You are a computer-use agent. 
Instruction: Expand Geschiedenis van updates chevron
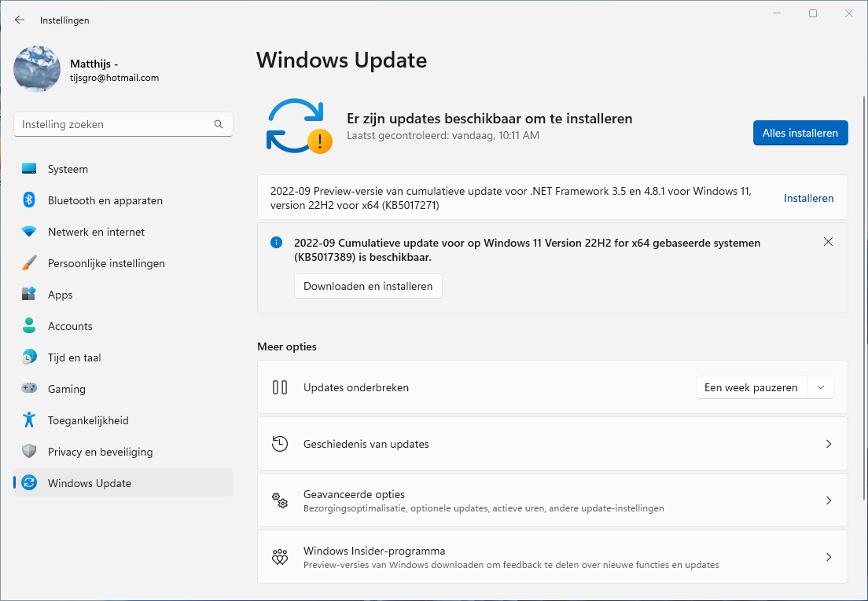(828, 444)
